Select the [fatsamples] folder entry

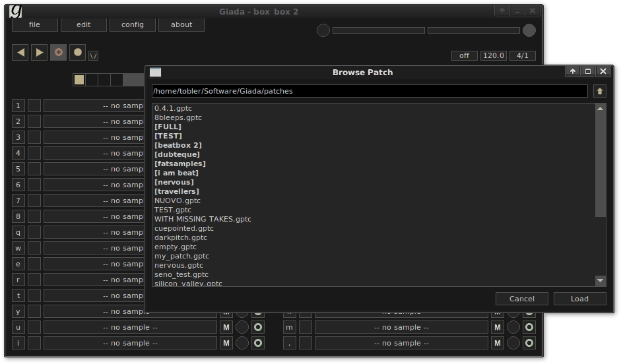click(x=180, y=164)
